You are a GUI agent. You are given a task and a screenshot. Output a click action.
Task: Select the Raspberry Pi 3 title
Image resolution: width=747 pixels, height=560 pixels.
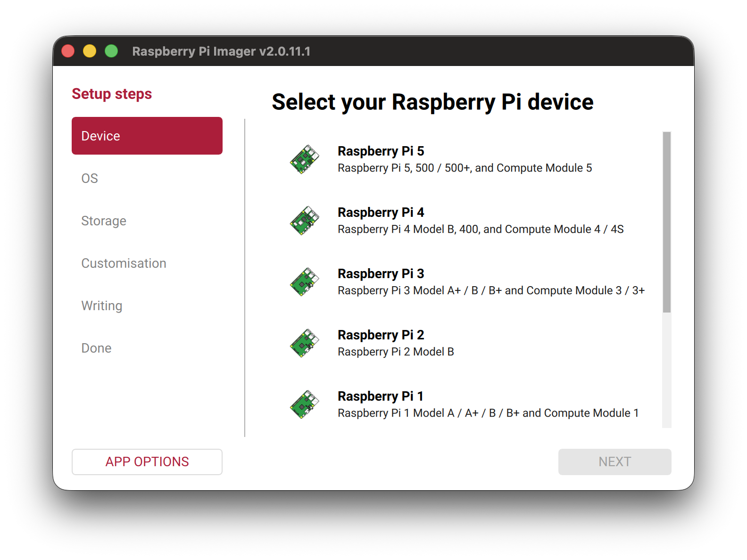[x=381, y=273]
